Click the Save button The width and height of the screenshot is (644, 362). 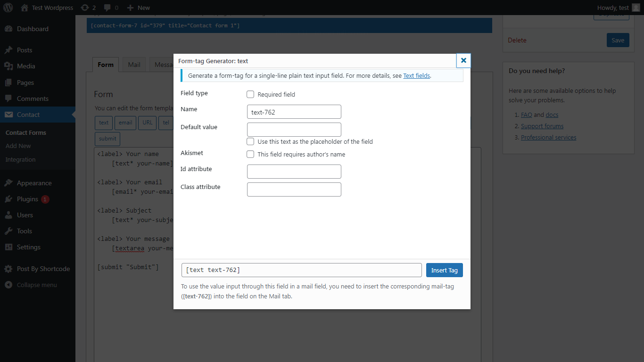[x=618, y=40]
